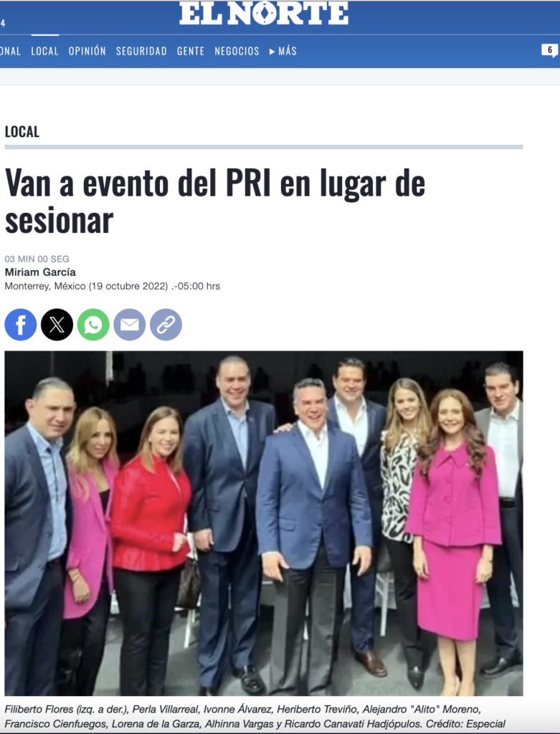Open the Local section tab
This screenshot has height=734, width=560.
(45, 51)
